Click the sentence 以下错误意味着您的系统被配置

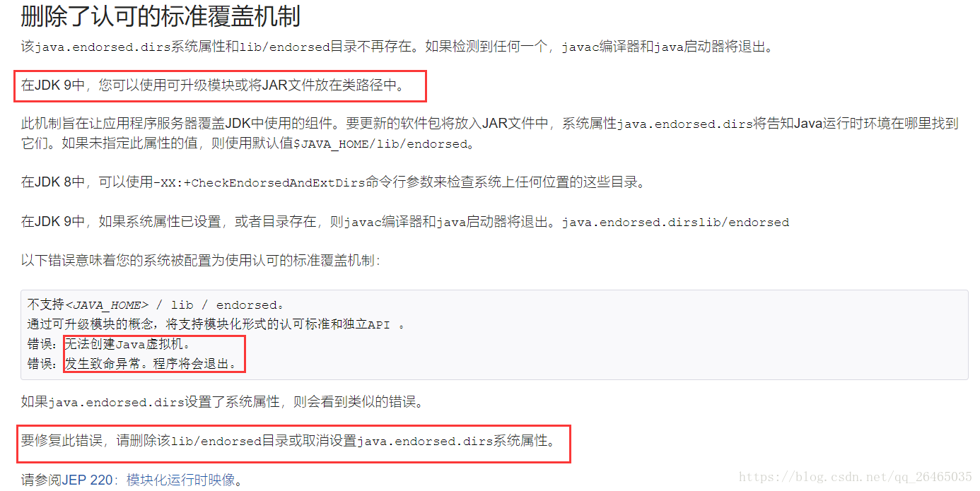coord(201,261)
